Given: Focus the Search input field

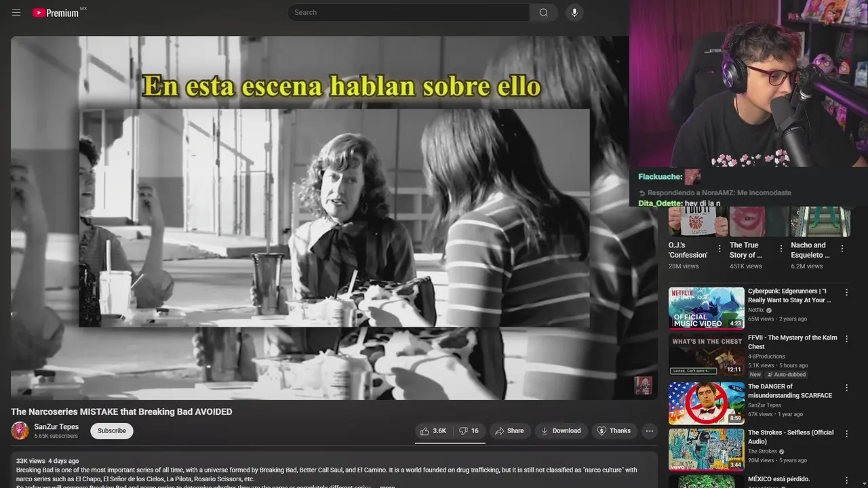Looking at the screenshot, I should 409,12.
